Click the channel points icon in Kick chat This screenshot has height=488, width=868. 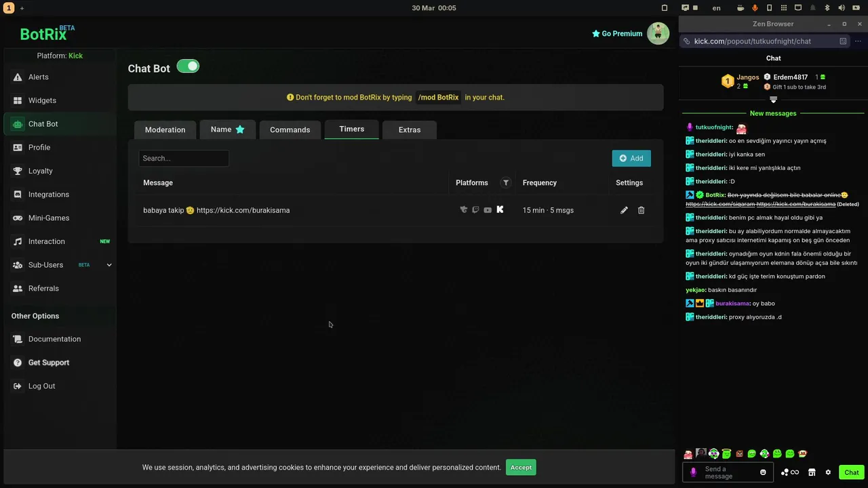pyautogui.click(x=790, y=472)
